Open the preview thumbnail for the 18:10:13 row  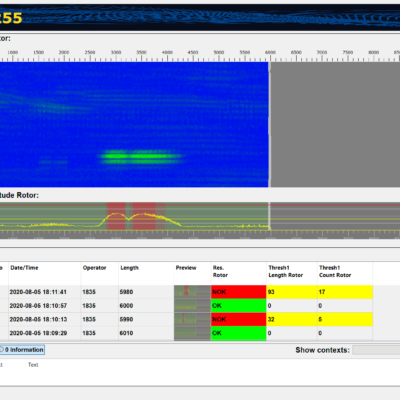click(192, 319)
